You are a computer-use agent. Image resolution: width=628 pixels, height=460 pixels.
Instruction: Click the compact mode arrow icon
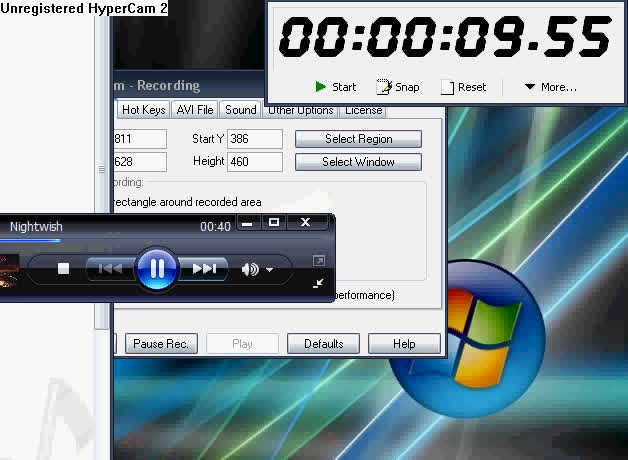[318, 283]
